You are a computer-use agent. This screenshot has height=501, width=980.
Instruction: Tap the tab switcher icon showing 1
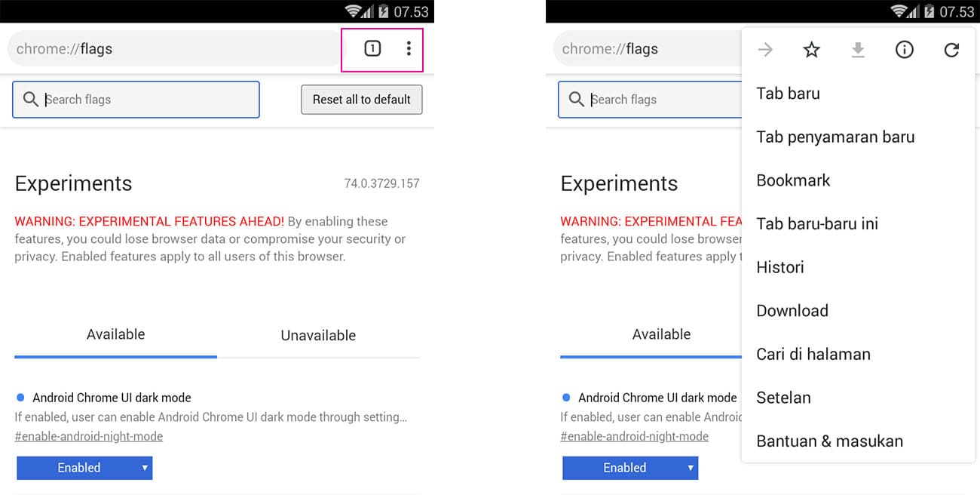click(x=372, y=49)
